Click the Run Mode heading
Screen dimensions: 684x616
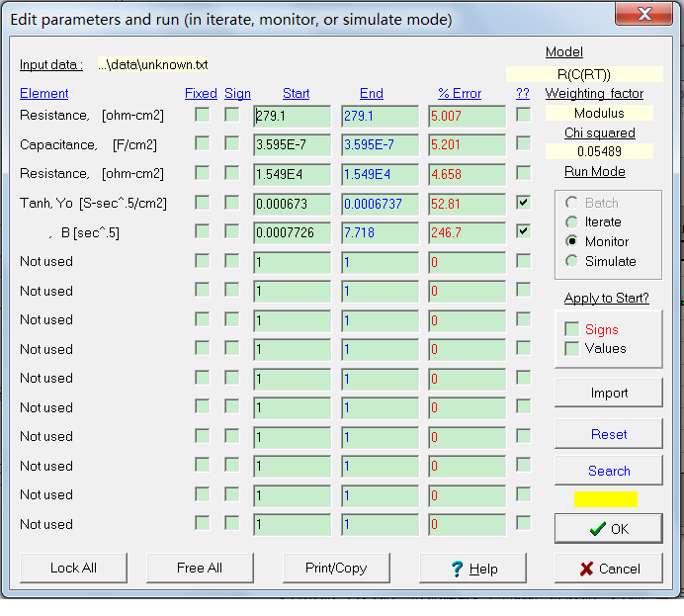(x=595, y=171)
